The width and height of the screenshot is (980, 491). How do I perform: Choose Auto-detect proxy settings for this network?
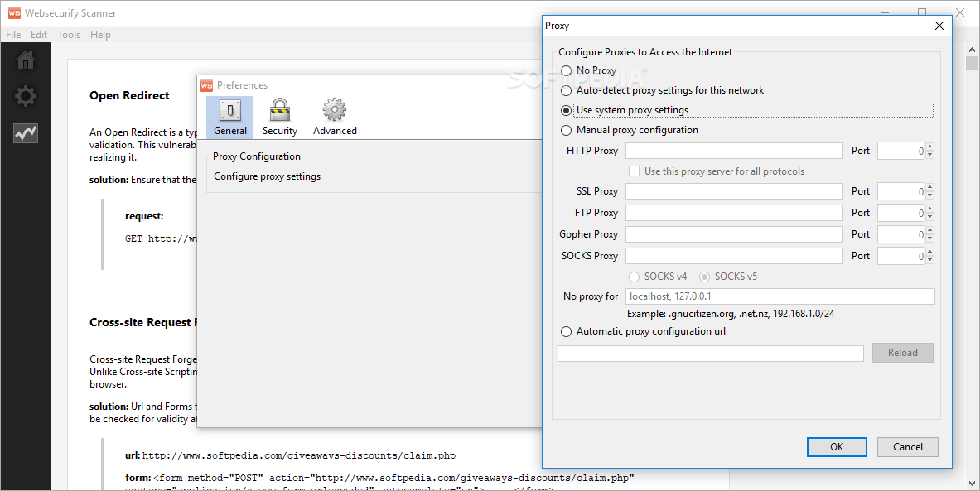(567, 90)
